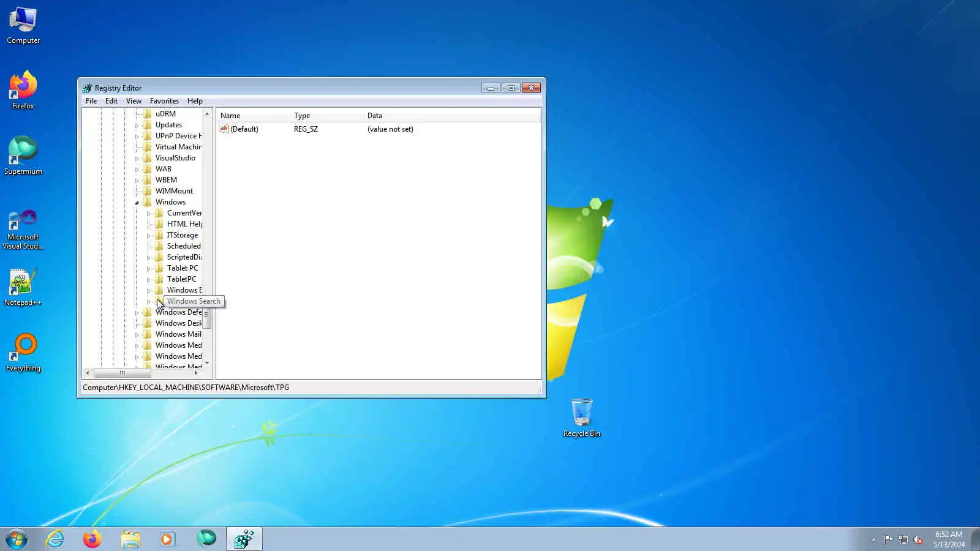Expand the WAB key

pos(137,170)
